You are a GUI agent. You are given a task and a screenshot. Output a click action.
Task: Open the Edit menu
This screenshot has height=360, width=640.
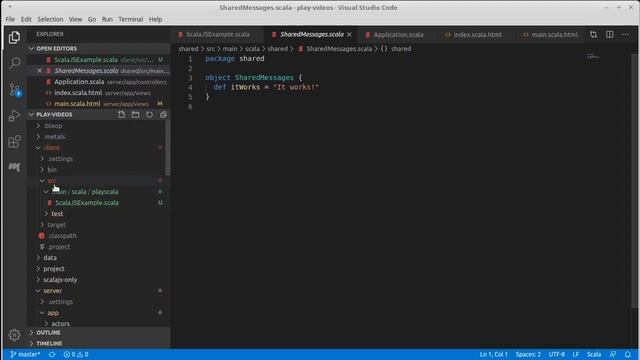[26, 19]
